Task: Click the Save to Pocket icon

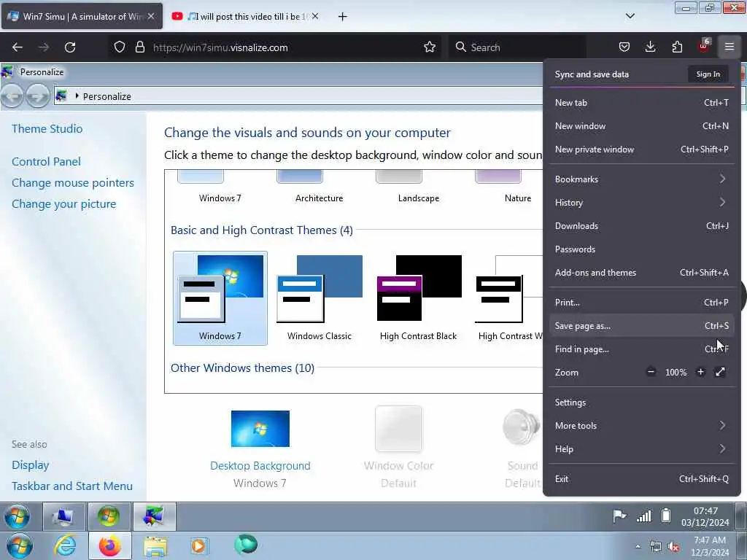Action: pos(624,47)
